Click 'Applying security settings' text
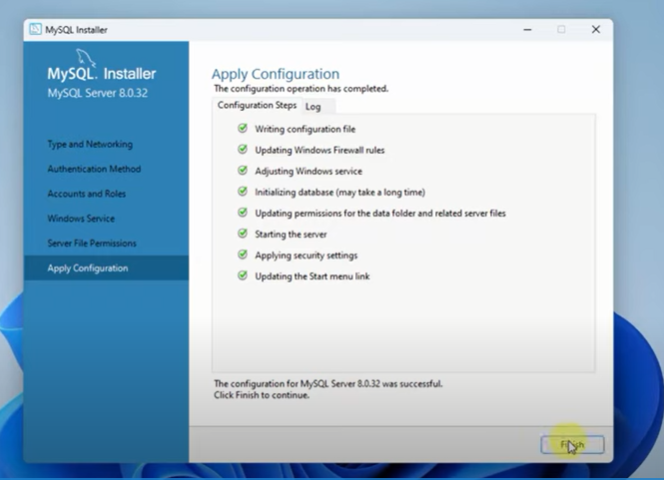The width and height of the screenshot is (664, 480). point(306,255)
